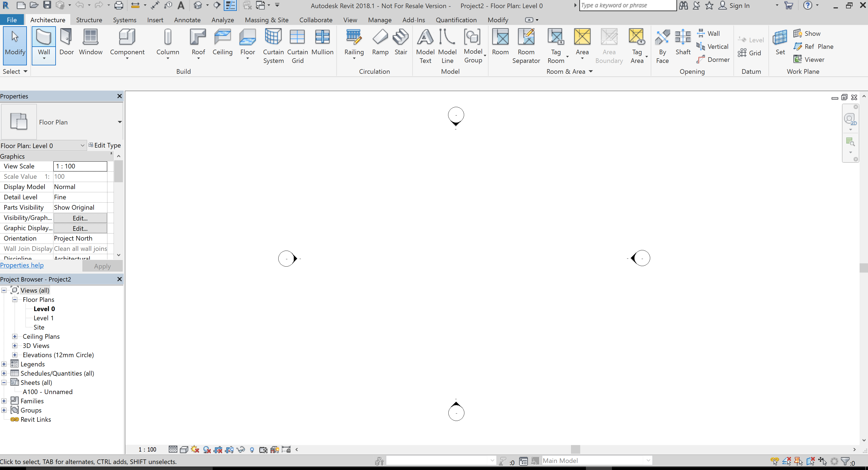Viewport: 868px width, 470px height.
Task: Type a keyword in the search field
Action: tap(627, 5)
